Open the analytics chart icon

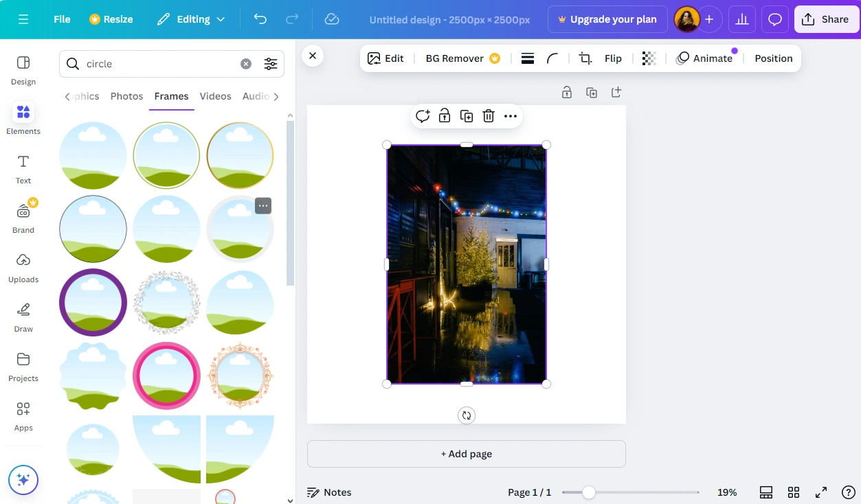tap(742, 19)
